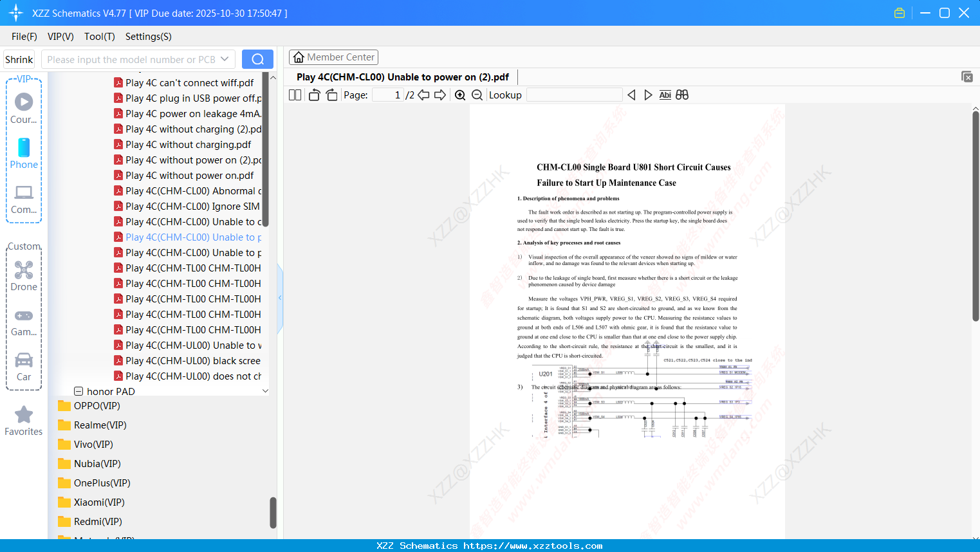
Task: Rotate the PDF page clockwise
Action: coord(331,95)
